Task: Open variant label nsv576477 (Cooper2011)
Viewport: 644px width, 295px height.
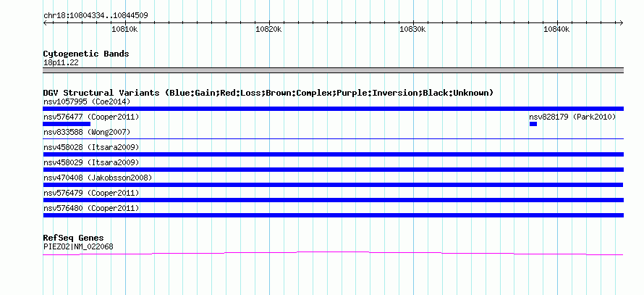Action: point(91,117)
